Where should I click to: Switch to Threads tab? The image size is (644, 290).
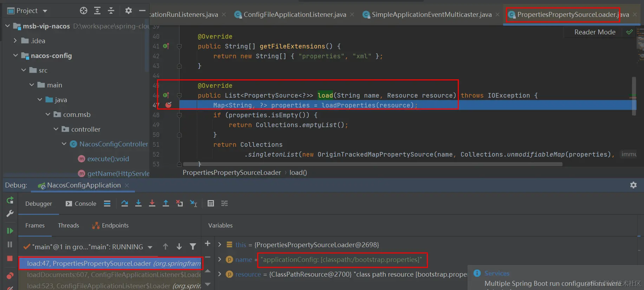(69, 225)
